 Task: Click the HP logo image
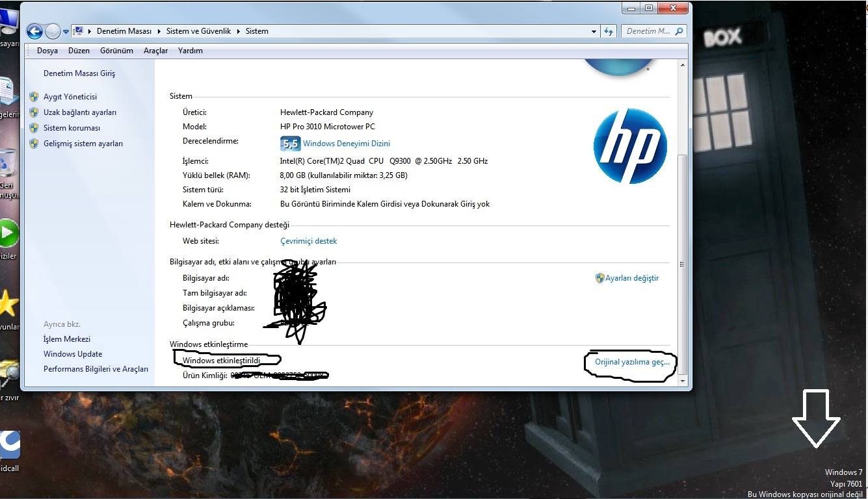pyautogui.click(x=630, y=146)
